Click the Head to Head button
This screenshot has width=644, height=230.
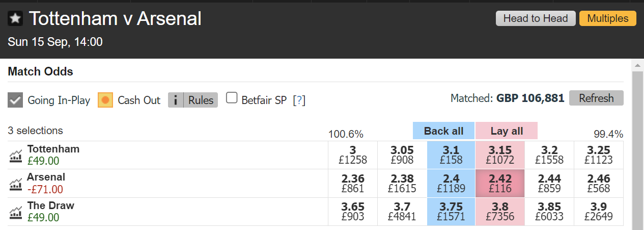(x=536, y=18)
